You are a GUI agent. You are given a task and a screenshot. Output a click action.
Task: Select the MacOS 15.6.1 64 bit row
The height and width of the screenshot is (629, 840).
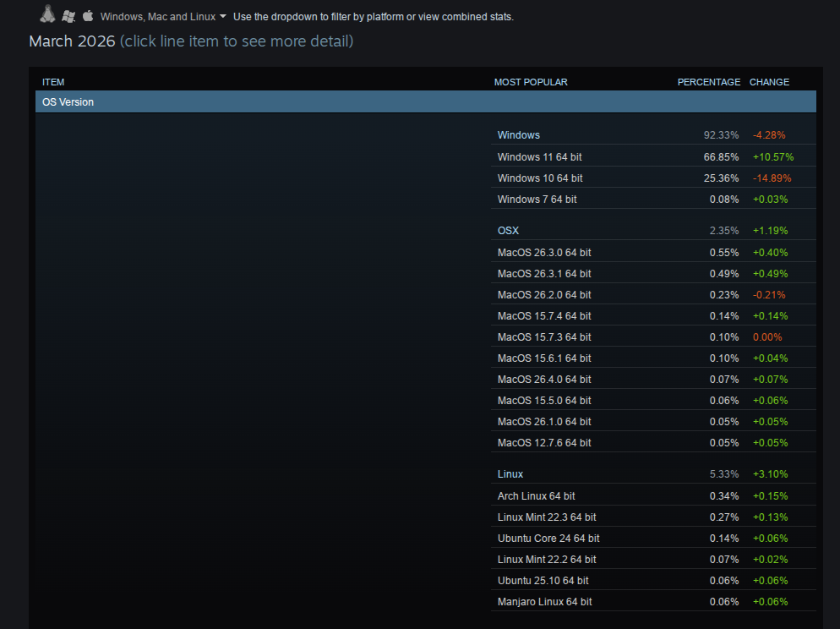(x=653, y=358)
